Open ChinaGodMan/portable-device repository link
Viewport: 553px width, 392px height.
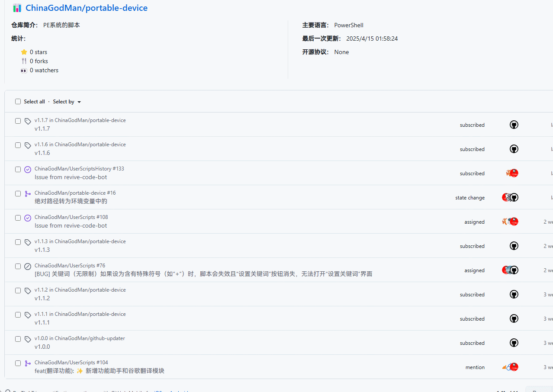87,8
